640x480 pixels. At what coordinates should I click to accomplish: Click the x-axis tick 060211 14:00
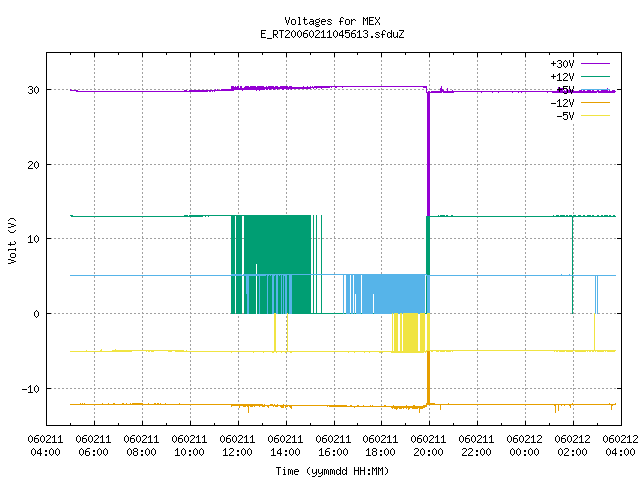click(x=285, y=445)
